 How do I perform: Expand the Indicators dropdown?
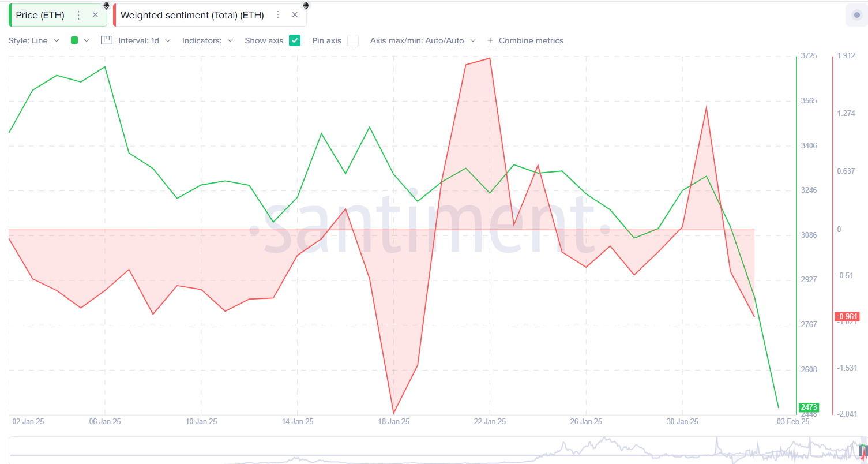[x=208, y=40]
